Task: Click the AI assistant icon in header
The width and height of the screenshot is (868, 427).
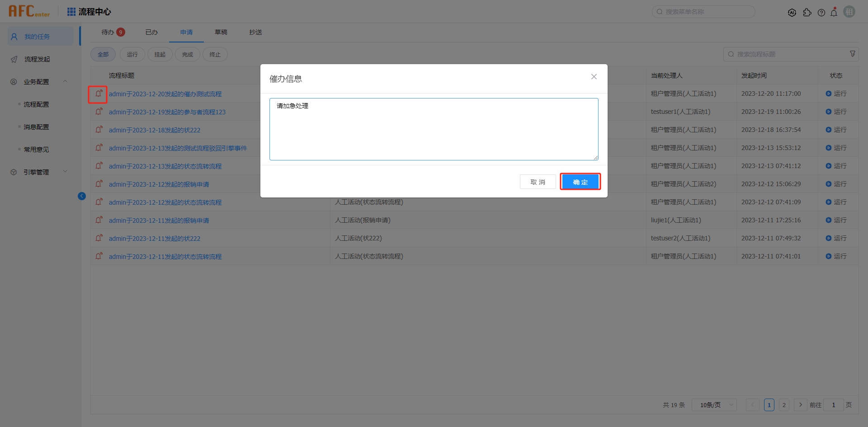Action: tap(792, 13)
